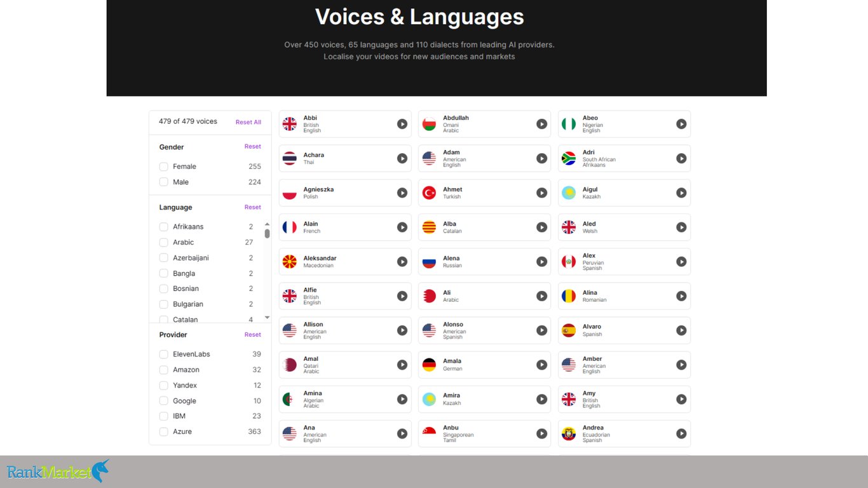Select the Amala voice German flag
The width and height of the screenshot is (868, 488).
click(x=430, y=365)
